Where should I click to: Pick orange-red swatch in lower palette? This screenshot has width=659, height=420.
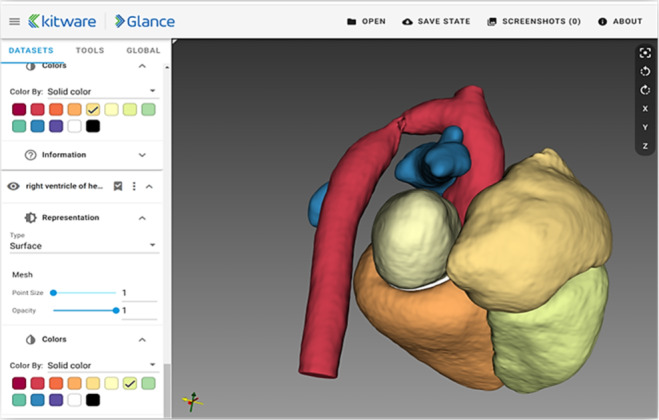pos(56,383)
